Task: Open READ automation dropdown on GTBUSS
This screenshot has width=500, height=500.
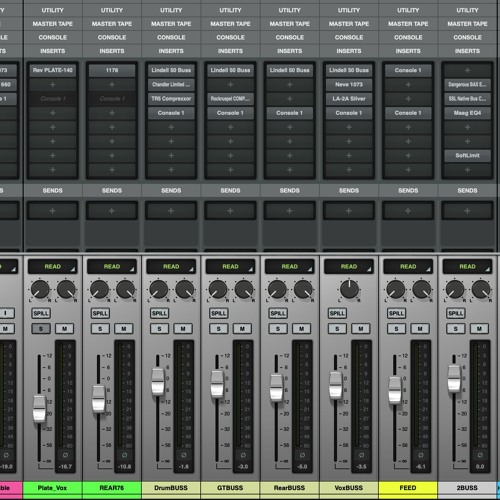Action: 230,267
